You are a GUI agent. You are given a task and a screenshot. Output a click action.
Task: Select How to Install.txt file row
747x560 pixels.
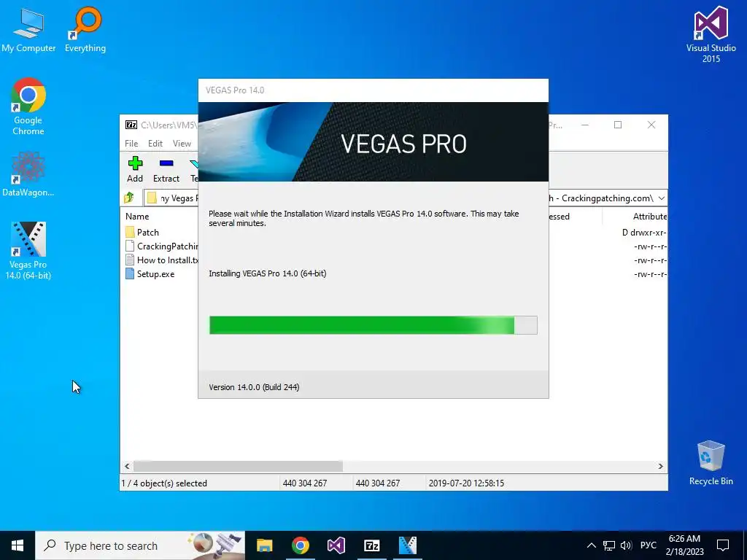(x=160, y=260)
